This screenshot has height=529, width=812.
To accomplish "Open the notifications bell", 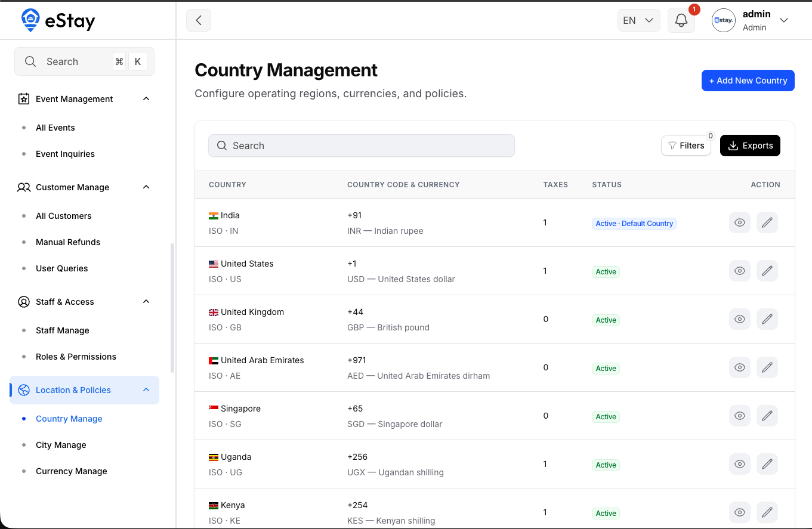I will pos(681,20).
